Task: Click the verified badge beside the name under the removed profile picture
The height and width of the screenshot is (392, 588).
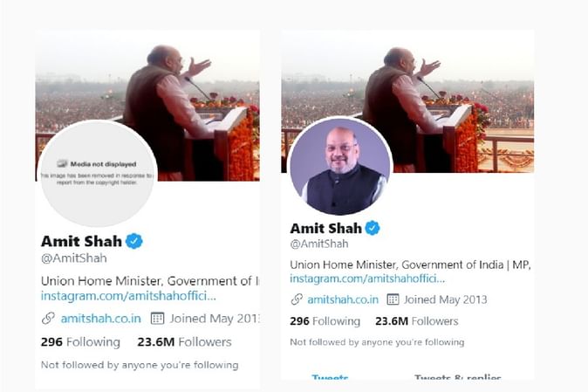Action: coord(133,241)
